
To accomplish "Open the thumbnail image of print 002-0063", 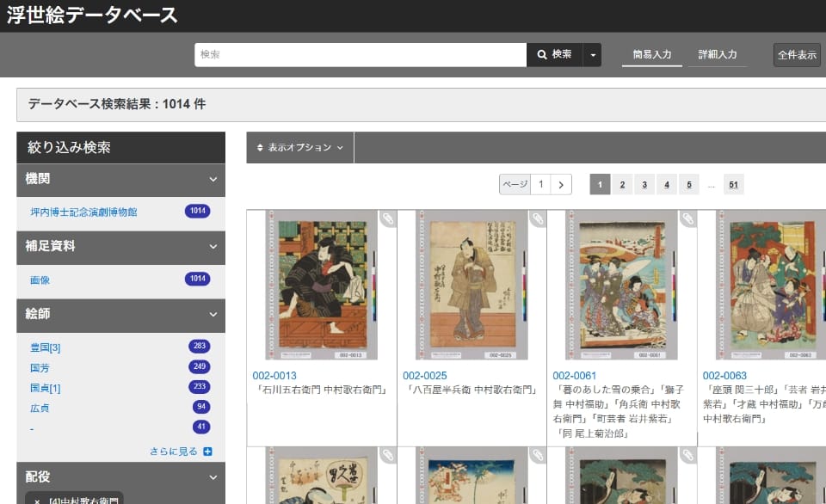I will [x=771, y=285].
